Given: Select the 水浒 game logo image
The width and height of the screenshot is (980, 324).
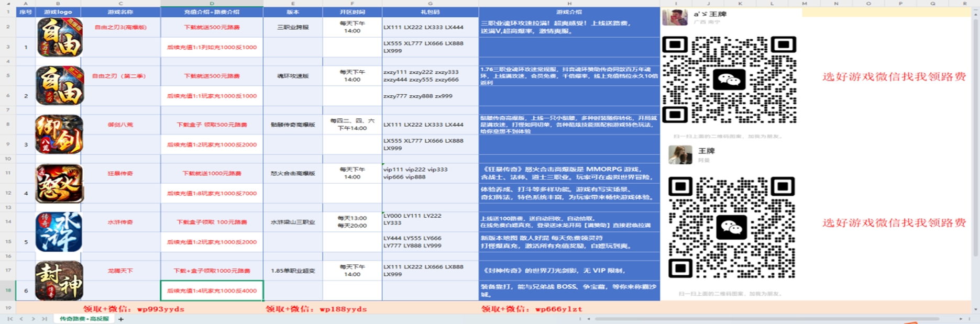Looking at the screenshot, I should tap(59, 232).
